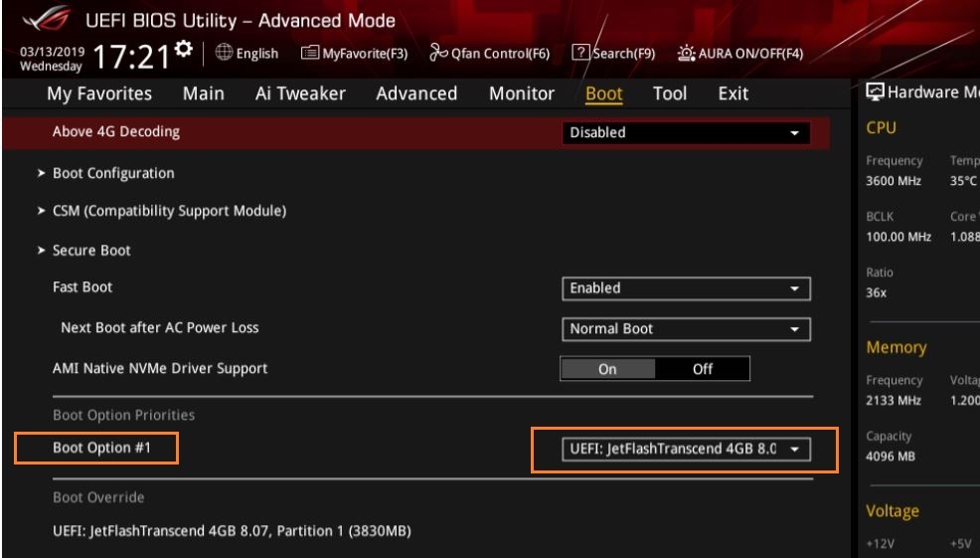Open the Fast Boot dropdown

(686, 288)
